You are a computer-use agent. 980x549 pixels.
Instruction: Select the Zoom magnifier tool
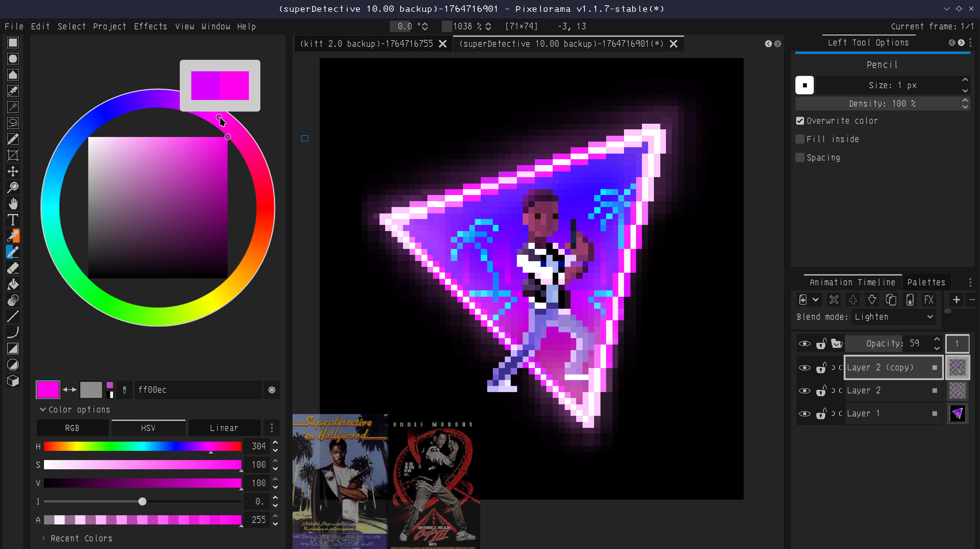click(x=13, y=187)
